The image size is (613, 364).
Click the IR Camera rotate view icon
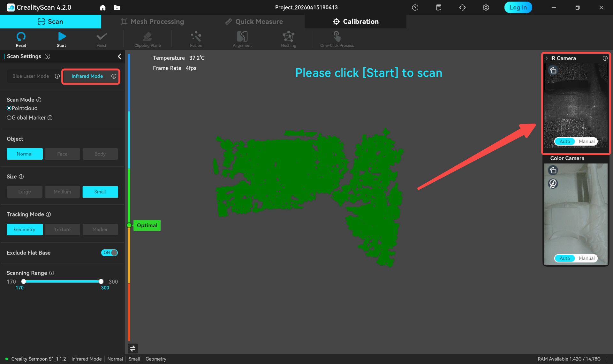(x=553, y=70)
